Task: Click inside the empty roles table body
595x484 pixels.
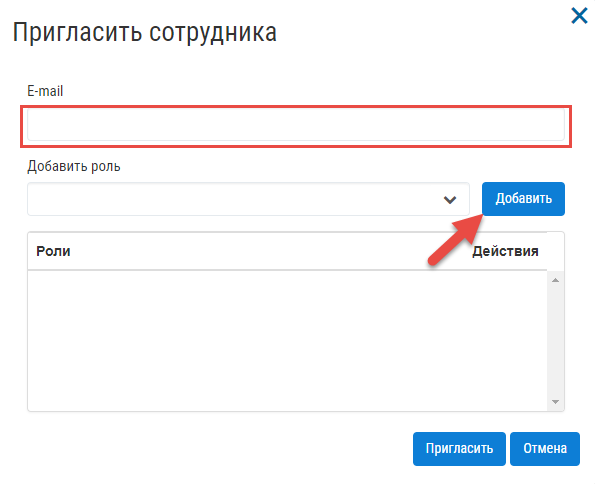Action: click(287, 341)
